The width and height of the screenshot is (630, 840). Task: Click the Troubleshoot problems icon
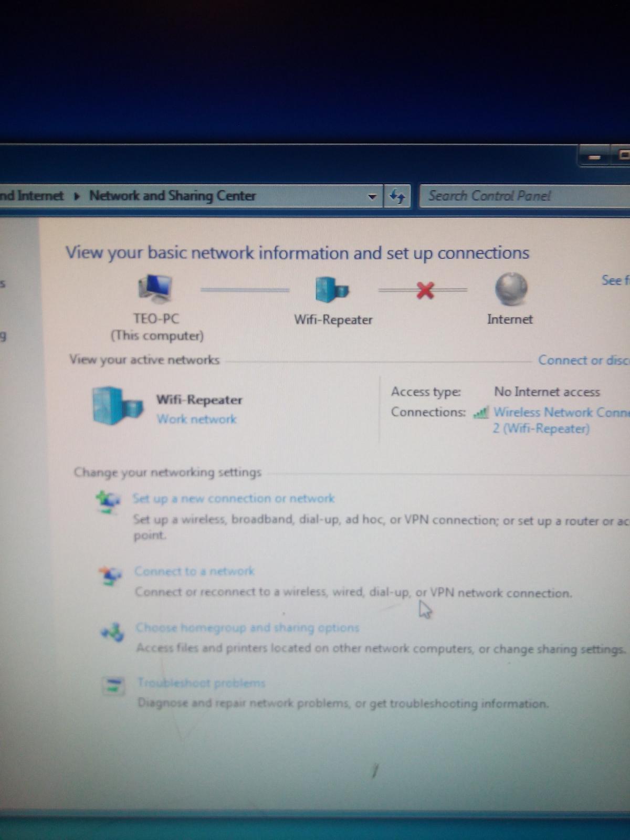pos(114,686)
